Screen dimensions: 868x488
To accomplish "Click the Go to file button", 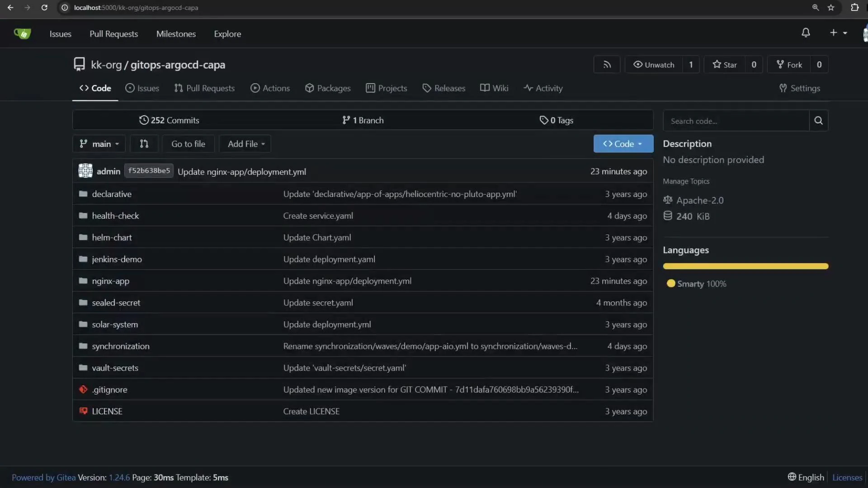I will (188, 144).
